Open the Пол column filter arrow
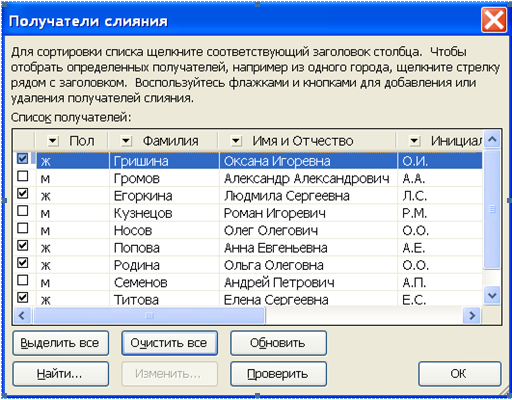This screenshot has width=512, height=400. click(x=53, y=141)
